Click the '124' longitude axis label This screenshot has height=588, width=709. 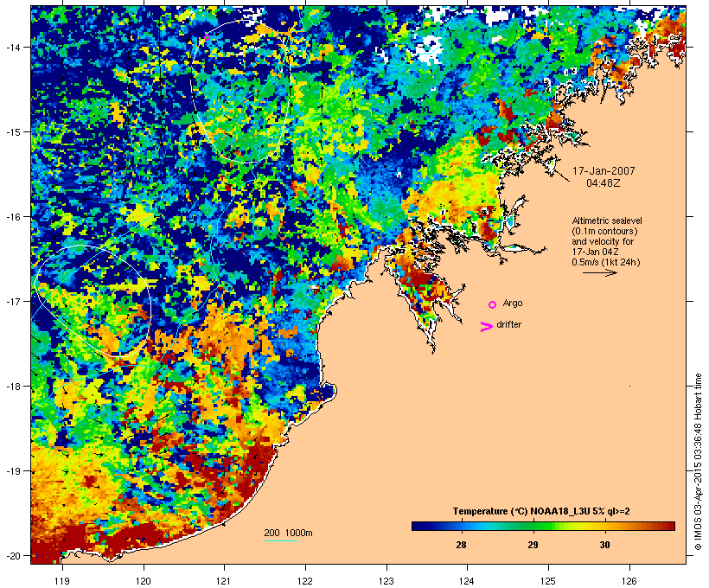pos(468,581)
